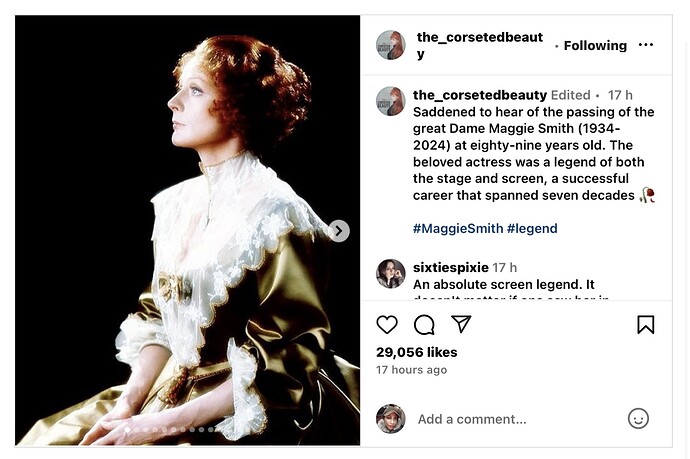
Task: Open sixtiespixie's profile picture
Action: pyautogui.click(x=390, y=273)
